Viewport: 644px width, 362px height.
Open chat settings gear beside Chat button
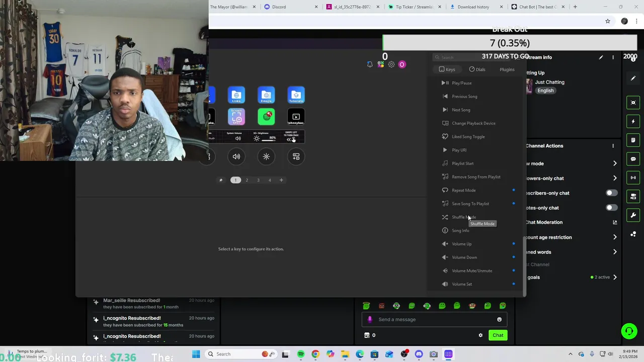(480, 335)
